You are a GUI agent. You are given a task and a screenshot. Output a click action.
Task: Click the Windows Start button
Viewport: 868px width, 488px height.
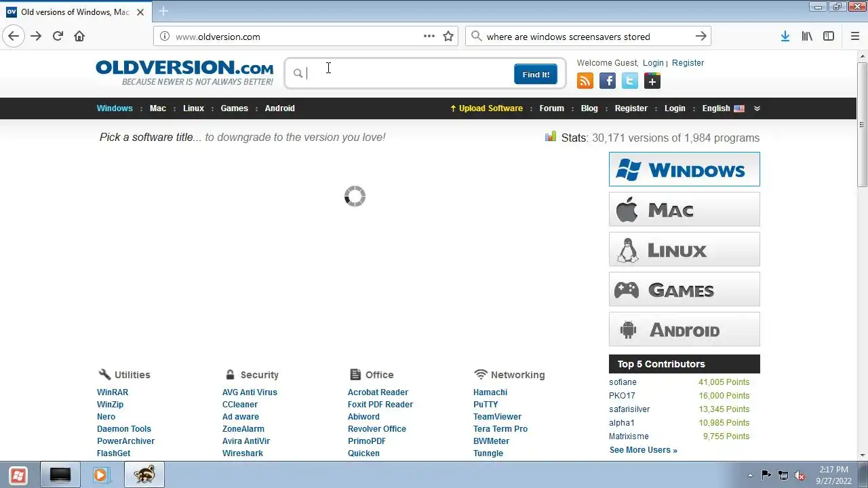coord(18,475)
